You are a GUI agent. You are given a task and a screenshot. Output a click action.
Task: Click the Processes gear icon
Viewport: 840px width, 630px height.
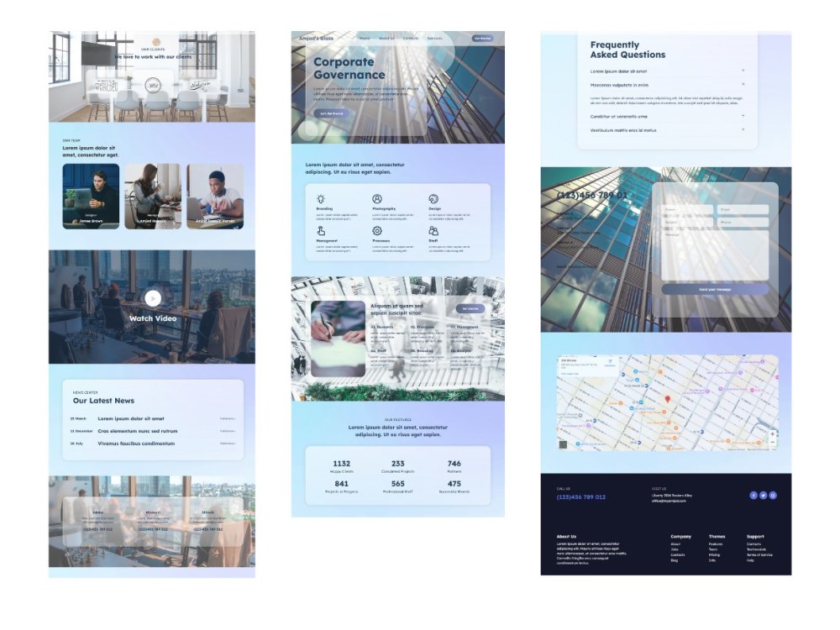[377, 231]
